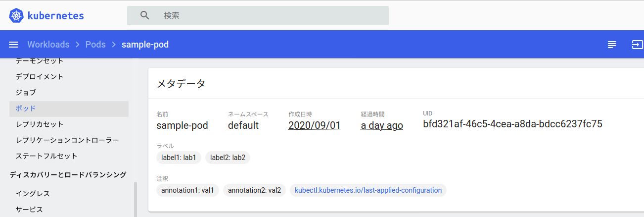Viewport: 644px width, 217px height.
Task: Select ポッド sidebar item
Action: [x=26, y=108]
